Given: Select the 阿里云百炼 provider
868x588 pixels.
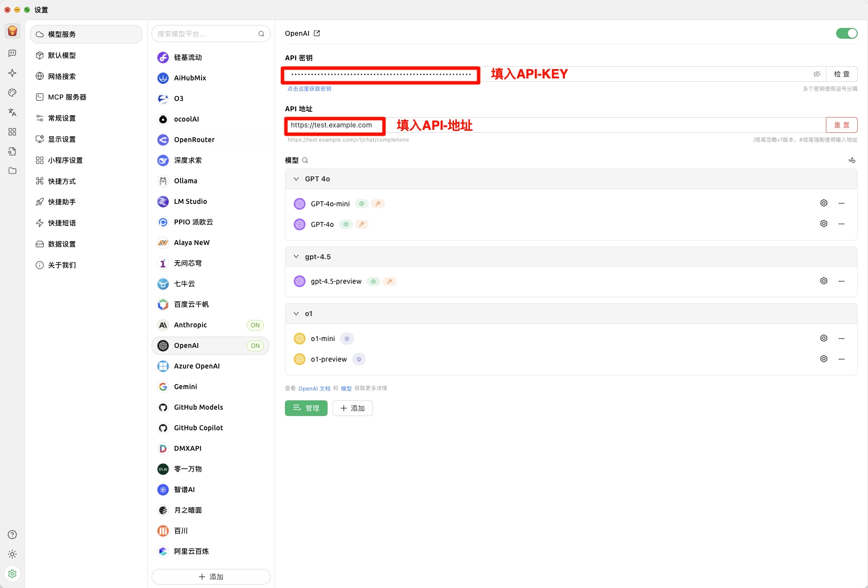Looking at the screenshot, I should 210,551.
